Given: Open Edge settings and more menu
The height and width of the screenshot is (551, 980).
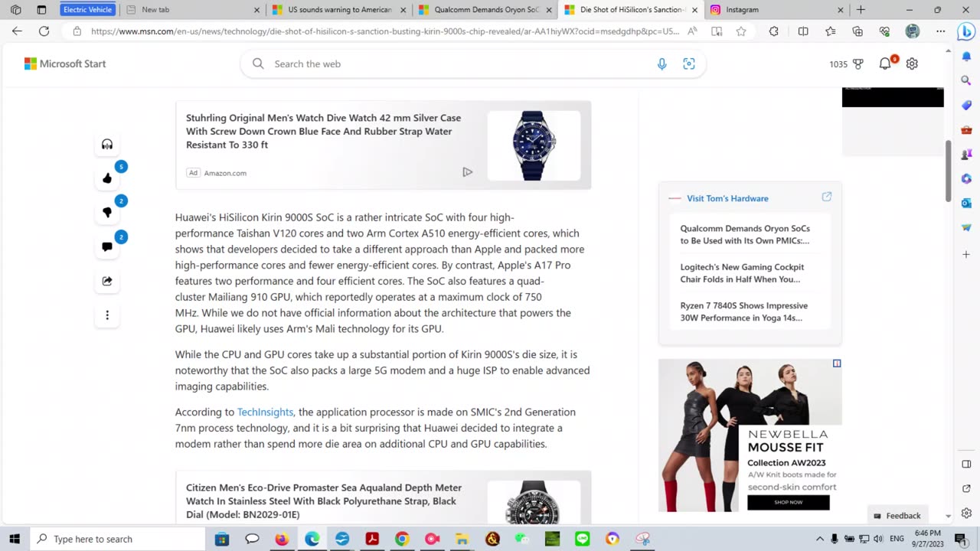Looking at the screenshot, I should coord(940,31).
